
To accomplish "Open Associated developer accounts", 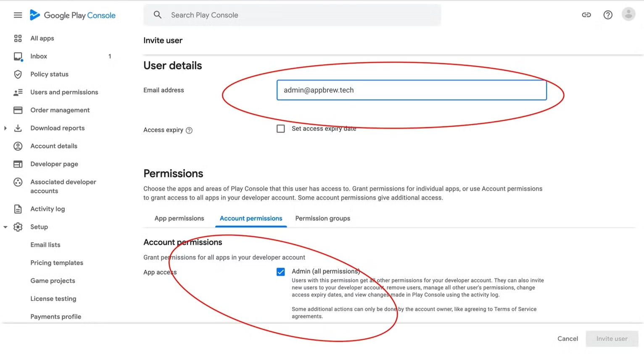I will (x=63, y=186).
